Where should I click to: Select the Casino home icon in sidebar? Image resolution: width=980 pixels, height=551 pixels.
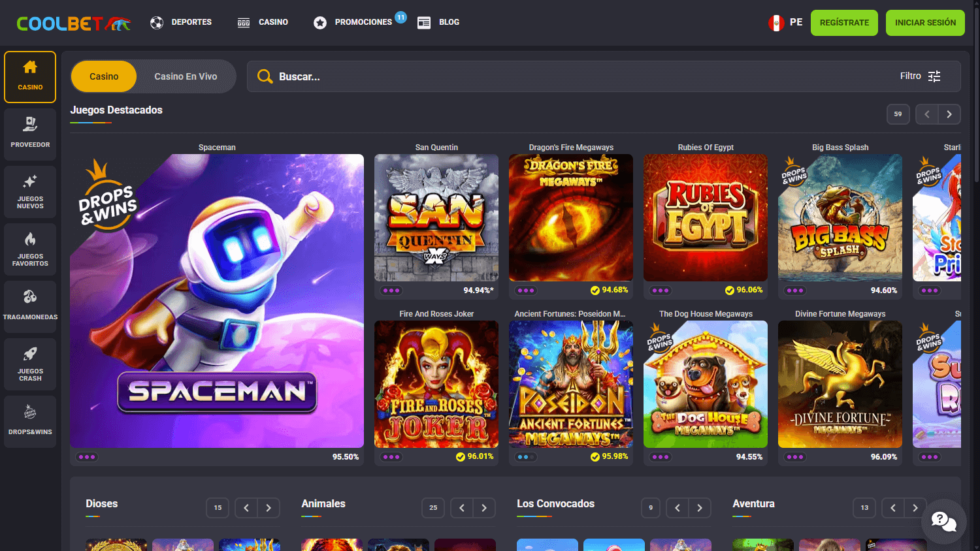click(x=29, y=76)
